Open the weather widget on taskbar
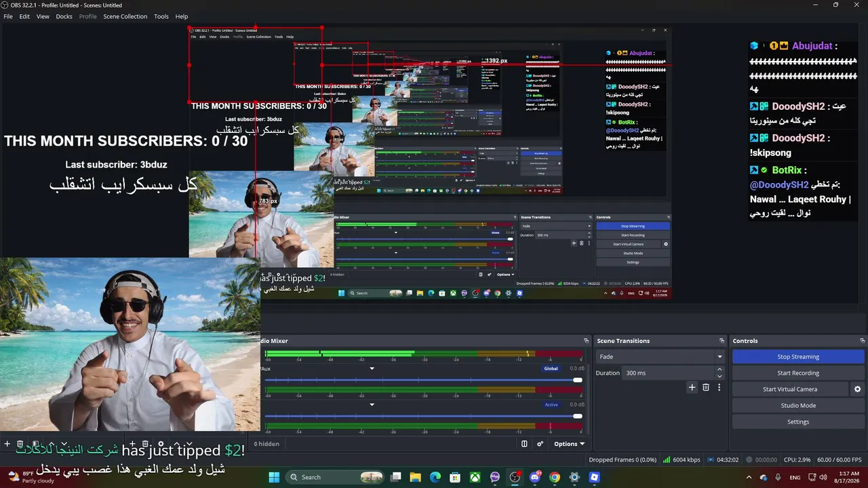 pyautogui.click(x=30, y=477)
